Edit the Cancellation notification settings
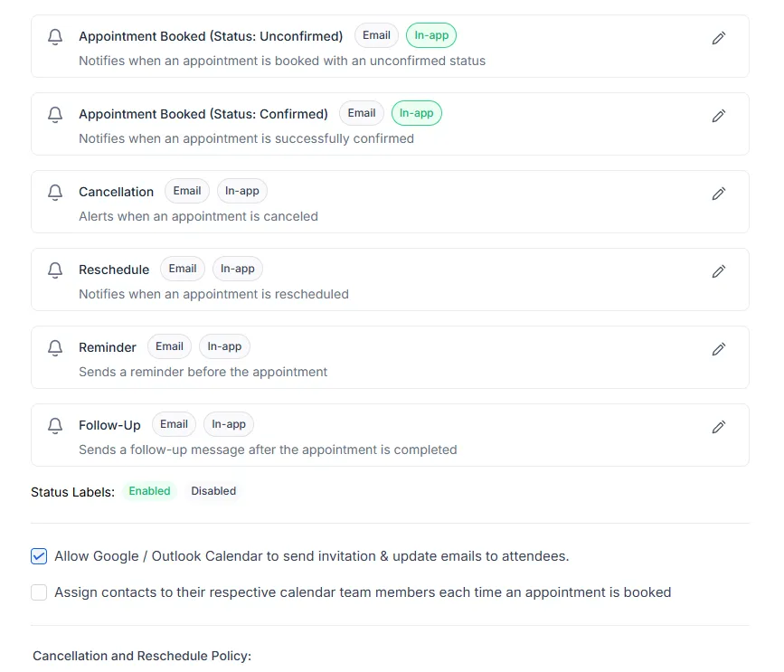Viewport: 784px width, 672px height. (719, 194)
